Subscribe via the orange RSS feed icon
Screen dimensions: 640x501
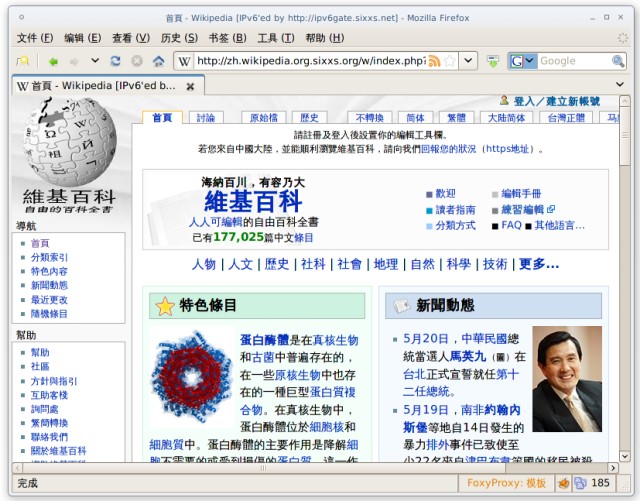tap(434, 61)
